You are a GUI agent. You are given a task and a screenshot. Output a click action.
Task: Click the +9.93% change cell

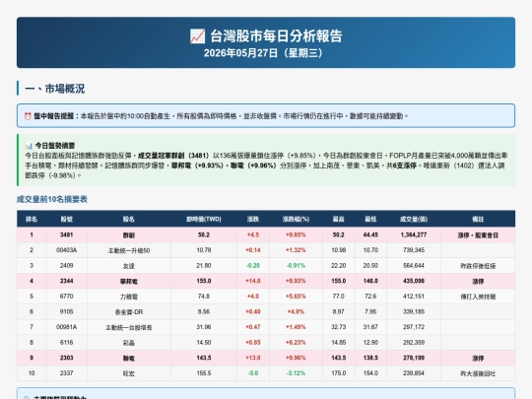click(296, 281)
